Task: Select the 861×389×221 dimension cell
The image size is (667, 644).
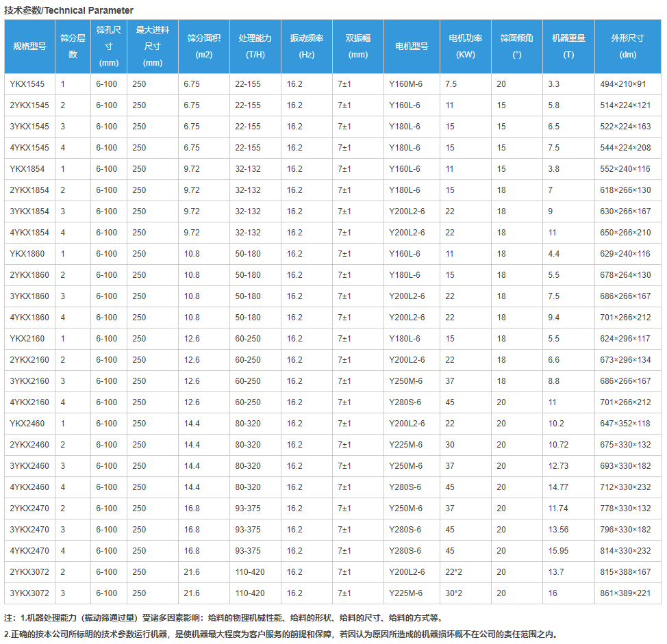Action: coord(625,593)
